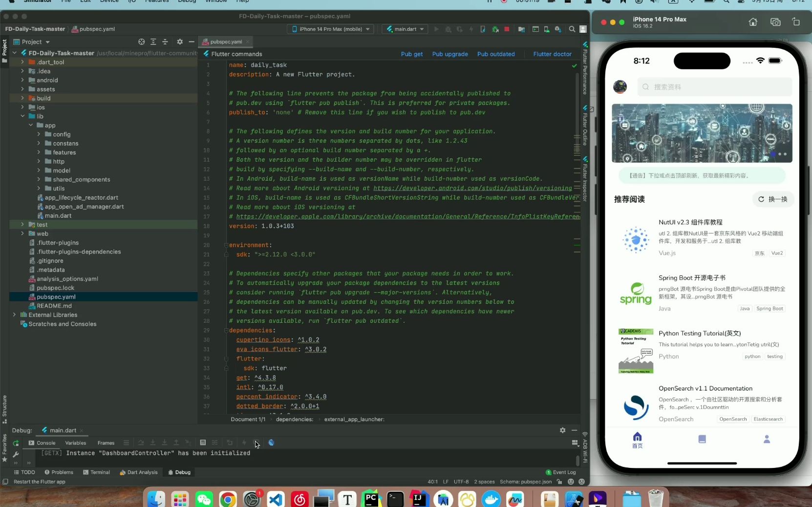Open Project Structure from the main toolbar

coord(521,29)
